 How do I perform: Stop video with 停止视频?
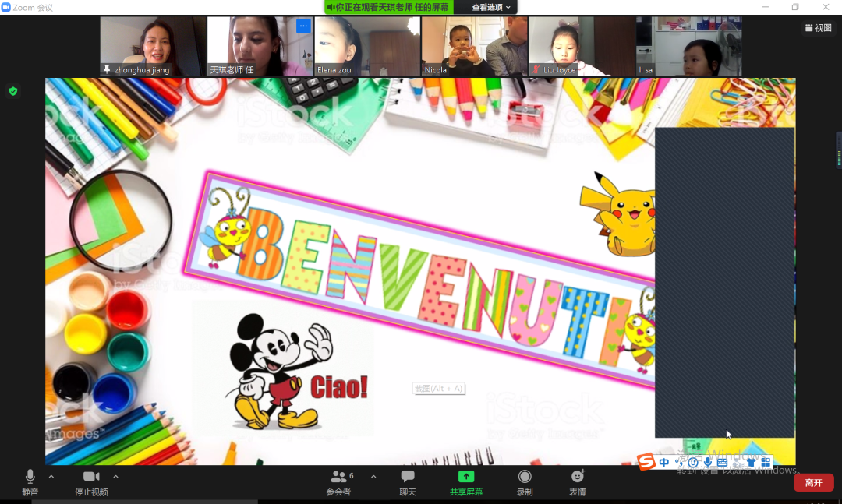pos(91,482)
